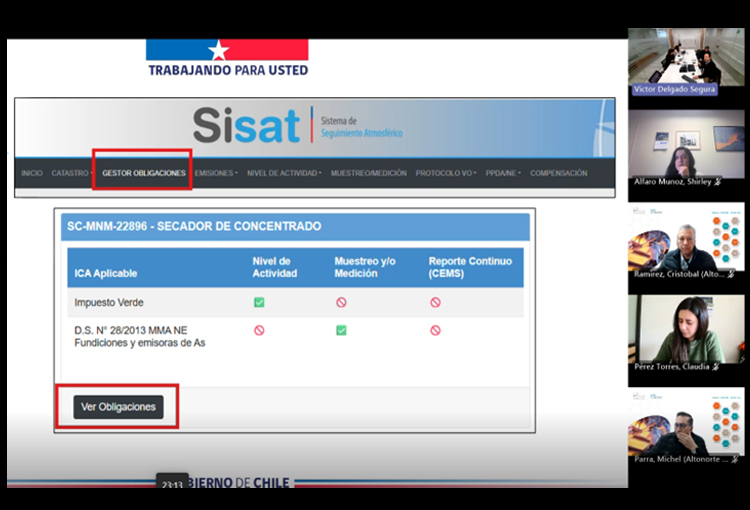The image size is (750, 510).
Task: Click the Sistema de Seguimiento Atmosférico subtitle
Action: click(x=362, y=127)
